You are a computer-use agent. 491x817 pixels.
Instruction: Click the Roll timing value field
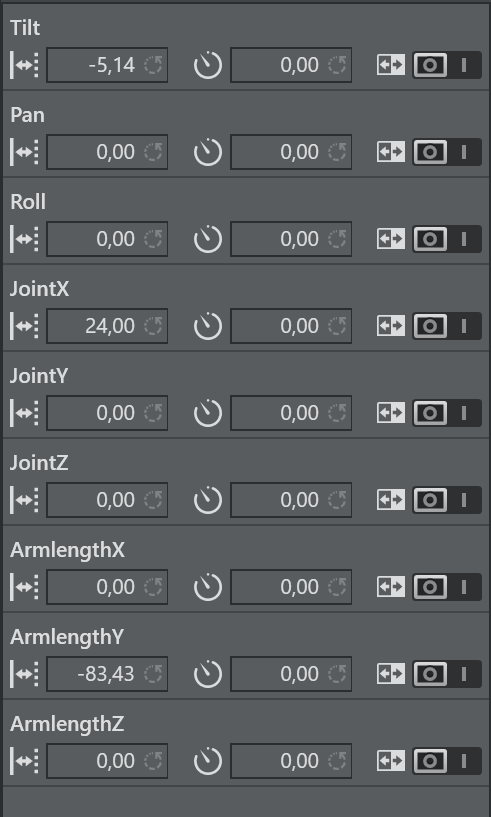(291, 239)
